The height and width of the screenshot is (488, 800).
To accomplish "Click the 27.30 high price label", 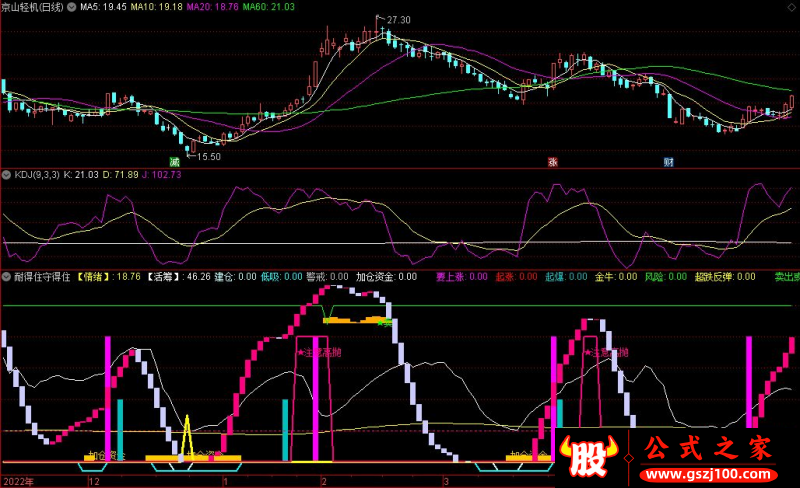I will (398, 20).
